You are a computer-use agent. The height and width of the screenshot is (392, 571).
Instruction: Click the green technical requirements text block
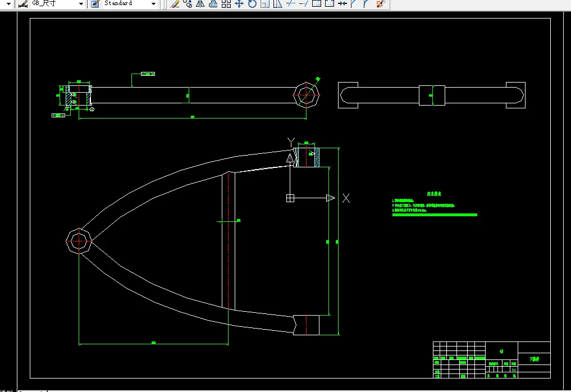point(435,204)
